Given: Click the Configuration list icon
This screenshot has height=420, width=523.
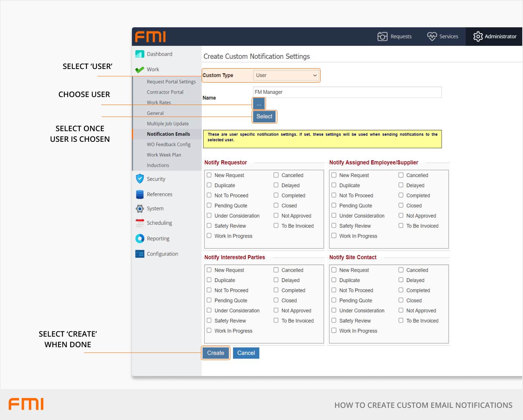Looking at the screenshot, I should (140, 254).
